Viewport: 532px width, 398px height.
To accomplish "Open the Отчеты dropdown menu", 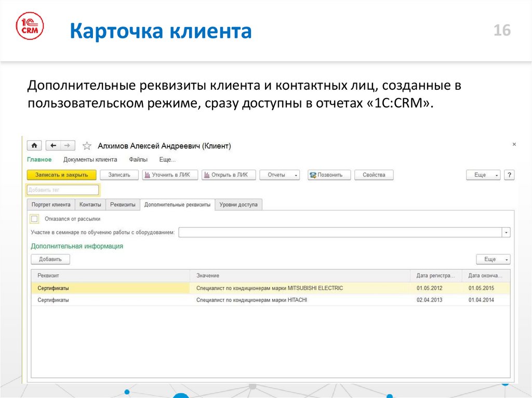I will pos(280,175).
